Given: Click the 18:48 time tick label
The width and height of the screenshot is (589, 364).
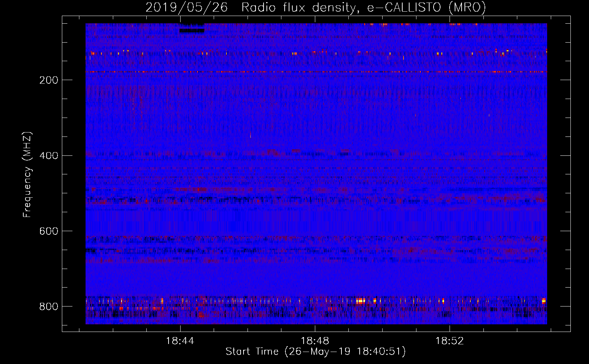Looking at the screenshot, I should (x=315, y=341).
